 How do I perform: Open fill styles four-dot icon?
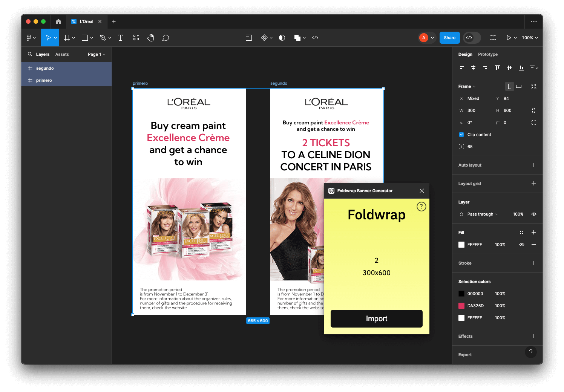[521, 233]
